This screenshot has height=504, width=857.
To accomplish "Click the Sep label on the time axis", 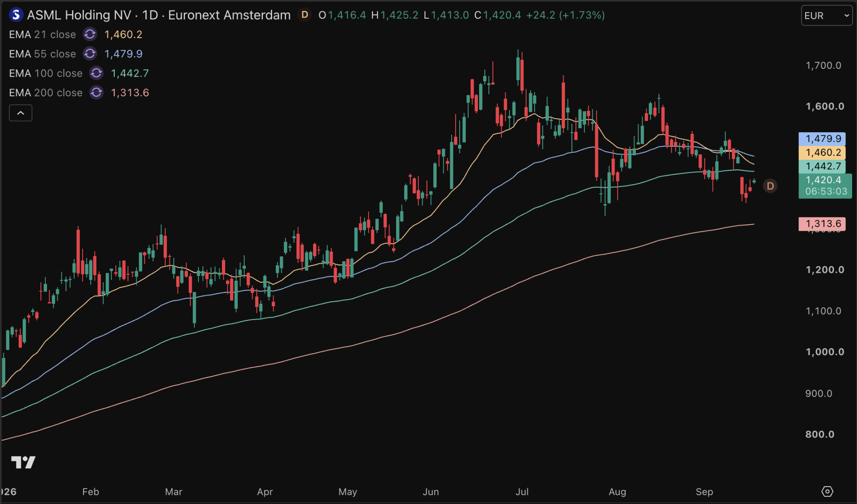I will point(704,492).
